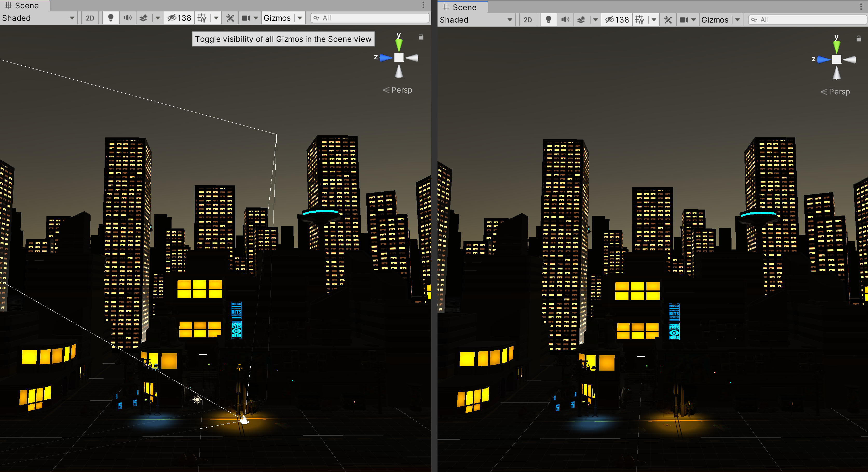Lock the orientation gizmo in right Scene view

coord(859,39)
